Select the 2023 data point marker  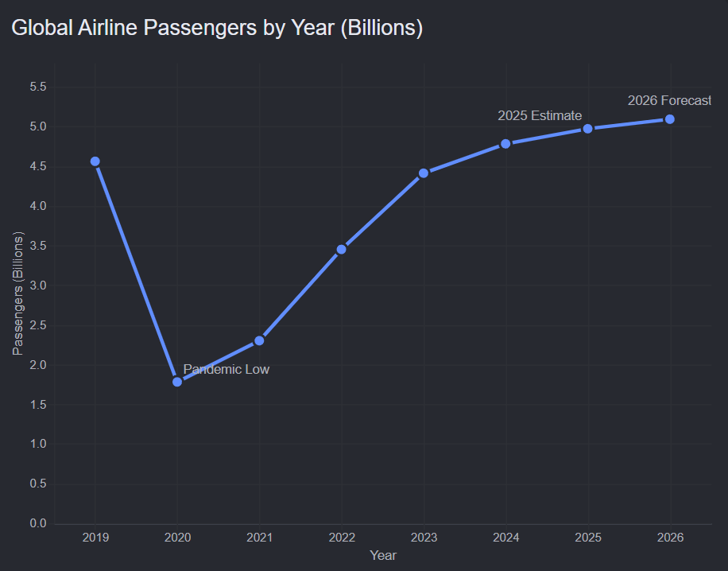point(424,173)
